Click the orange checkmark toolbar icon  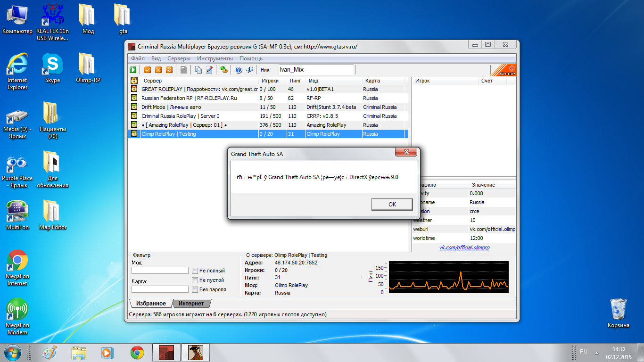[x=148, y=70]
